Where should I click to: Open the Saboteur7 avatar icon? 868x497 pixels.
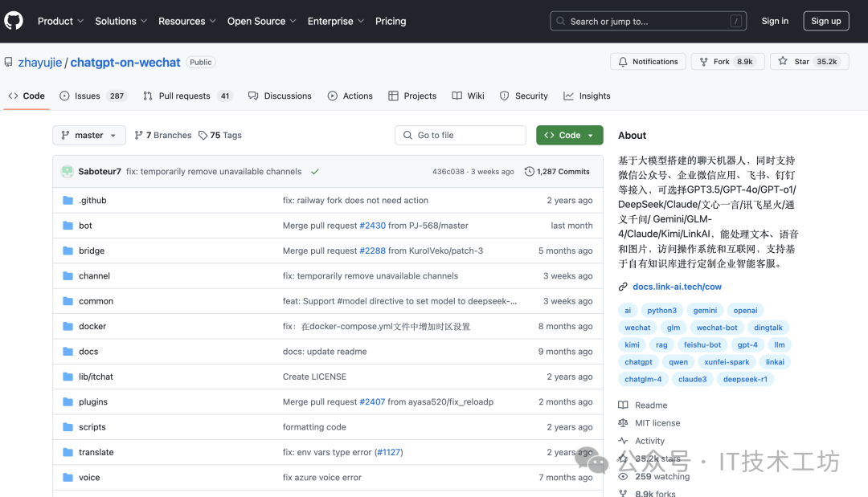point(68,172)
